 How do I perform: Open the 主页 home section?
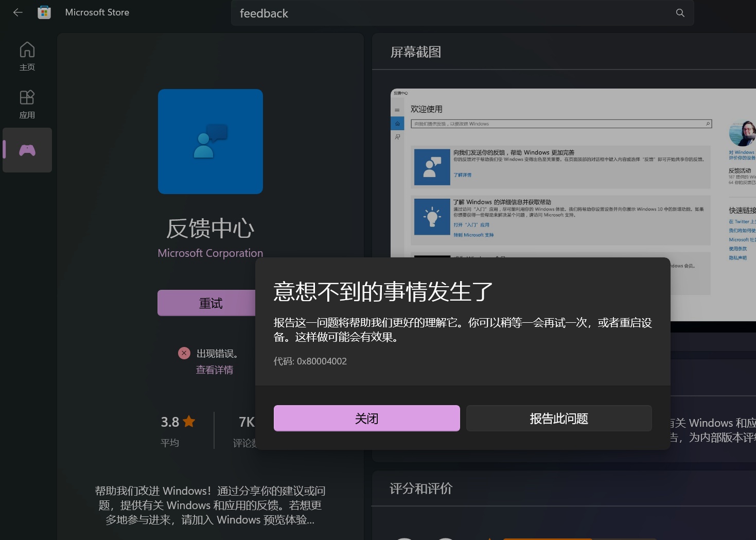(27, 56)
